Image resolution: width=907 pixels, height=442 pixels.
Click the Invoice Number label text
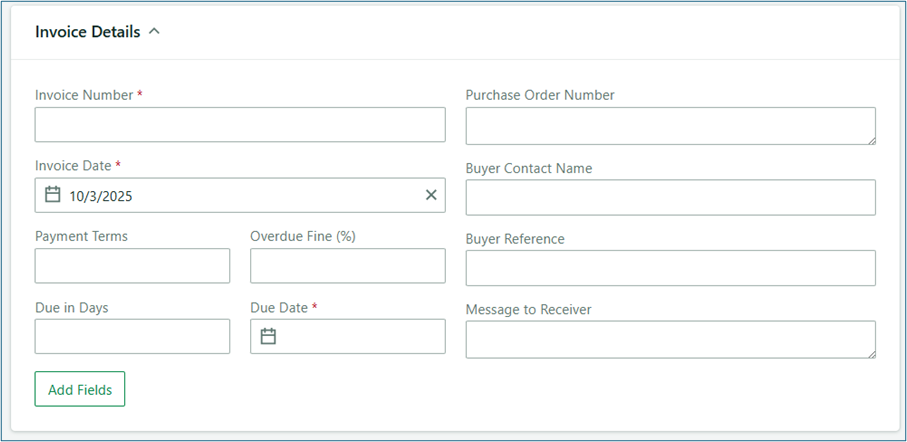84,95
